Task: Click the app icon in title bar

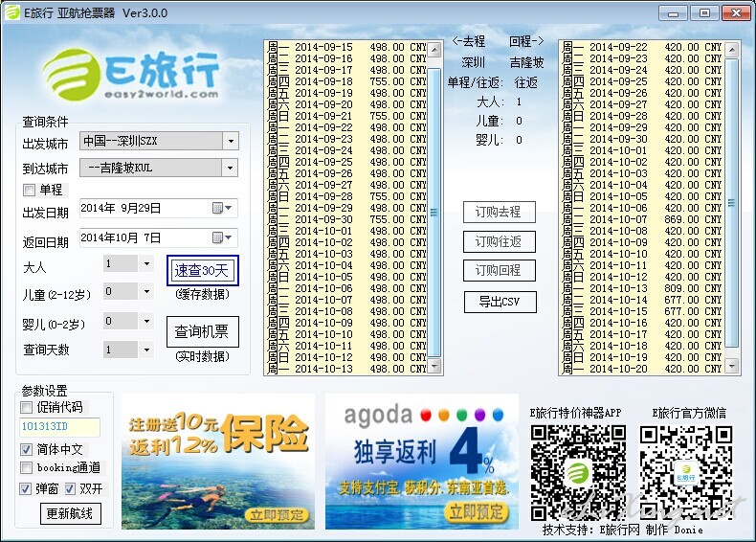Action: 12,13
